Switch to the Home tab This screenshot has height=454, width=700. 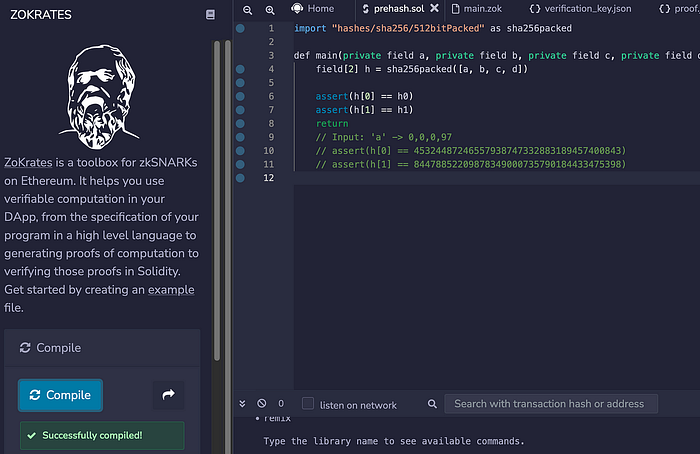[312, 8]
